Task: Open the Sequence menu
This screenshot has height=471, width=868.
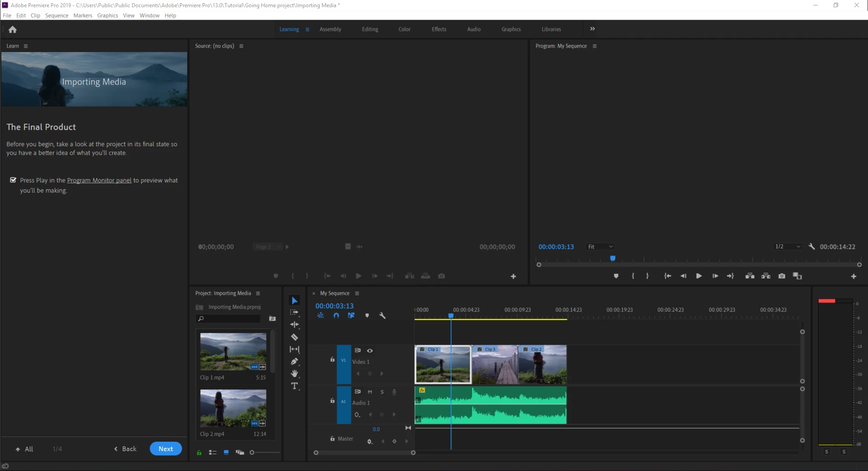Action: (x=57, y=15)
